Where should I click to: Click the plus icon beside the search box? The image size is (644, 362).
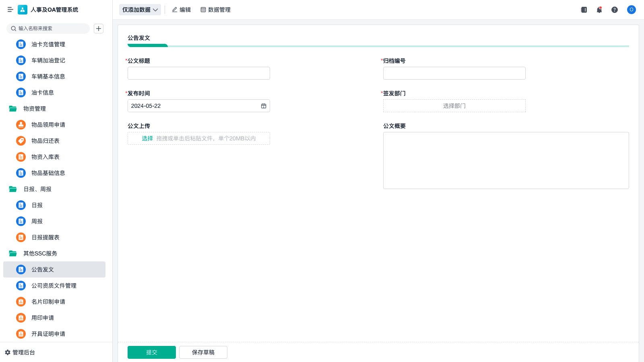[99, 29]
